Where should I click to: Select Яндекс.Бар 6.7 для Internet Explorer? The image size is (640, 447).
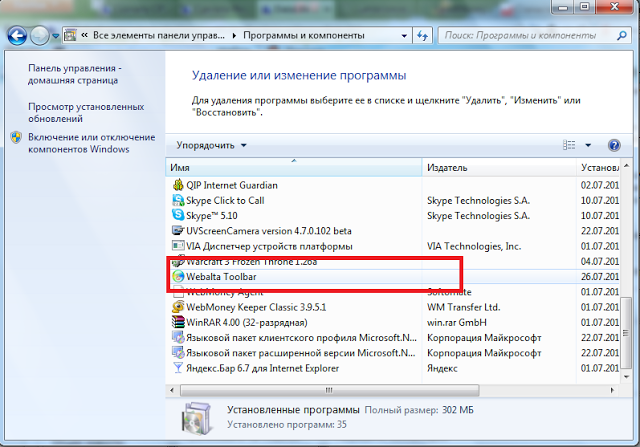click(262, 368)
